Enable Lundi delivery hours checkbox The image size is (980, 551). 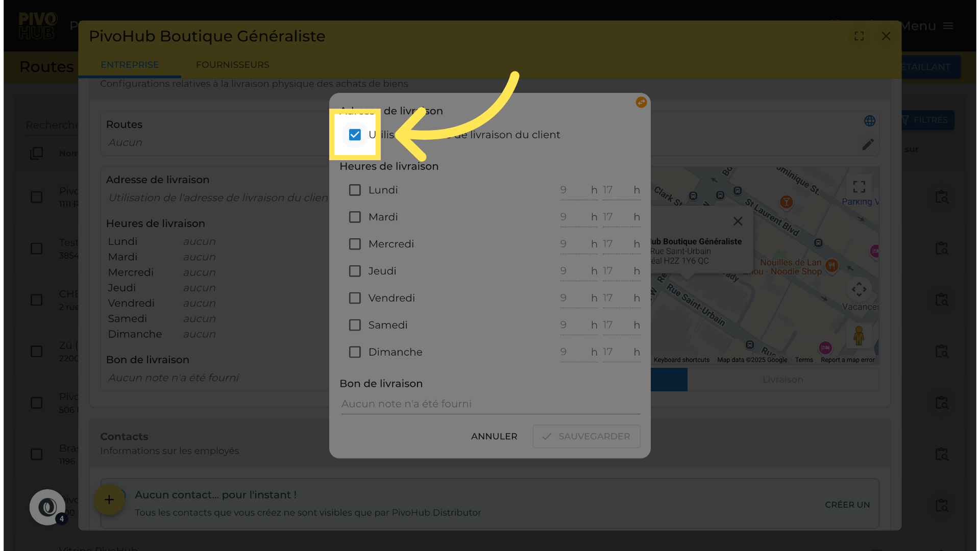pos(355,190)
